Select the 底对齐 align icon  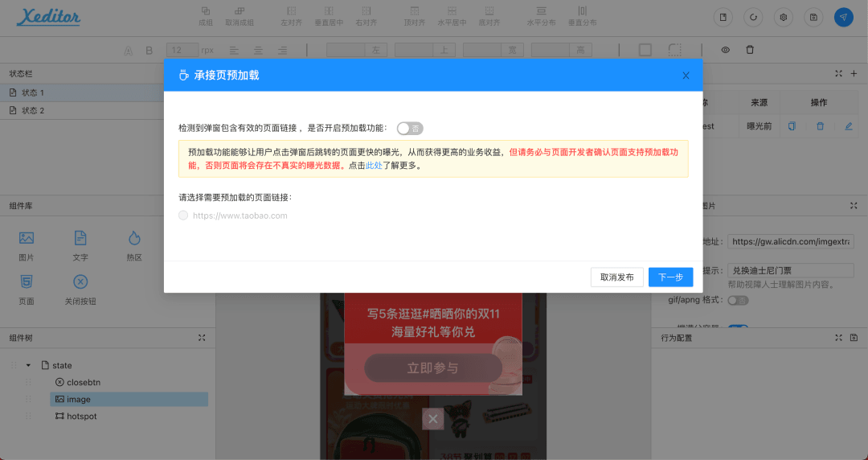(489, 11)
